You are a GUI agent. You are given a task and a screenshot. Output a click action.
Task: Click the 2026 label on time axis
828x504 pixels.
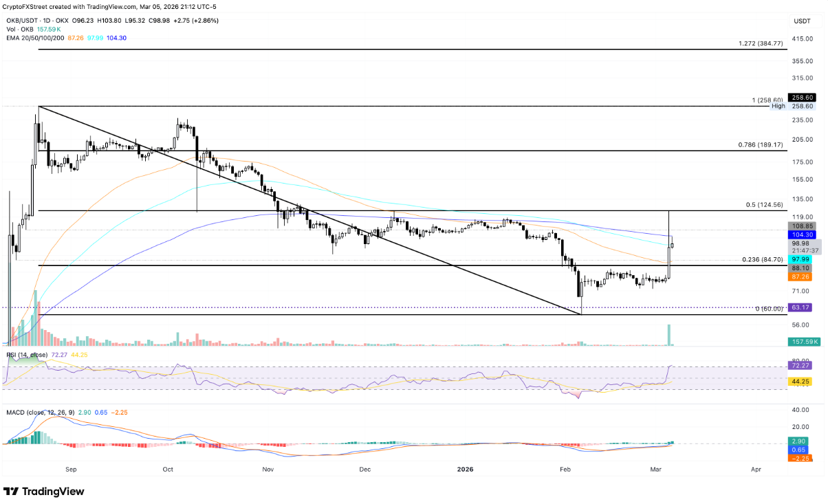tap(466, 469)
